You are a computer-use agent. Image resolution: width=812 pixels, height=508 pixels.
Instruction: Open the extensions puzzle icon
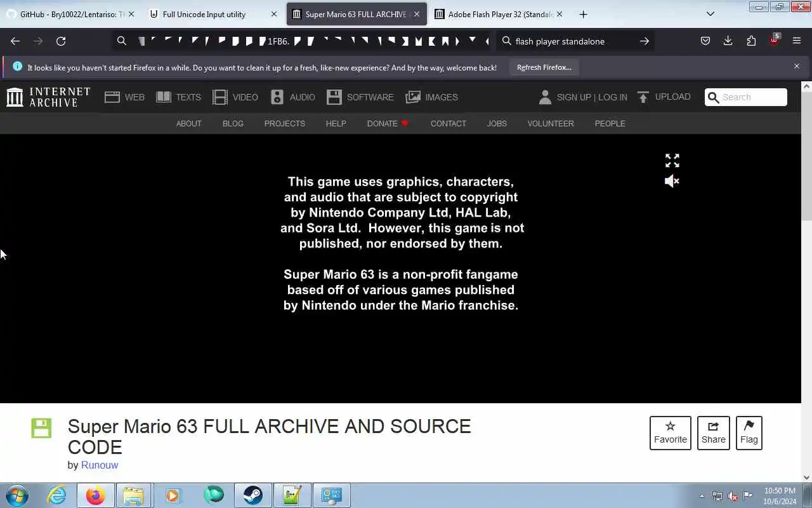[x=751, y=41]
